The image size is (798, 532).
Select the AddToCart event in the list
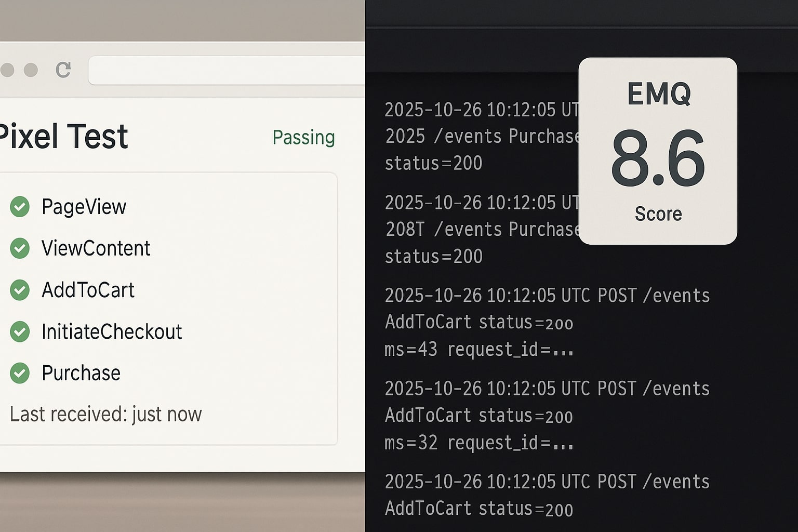pos(88,290)
